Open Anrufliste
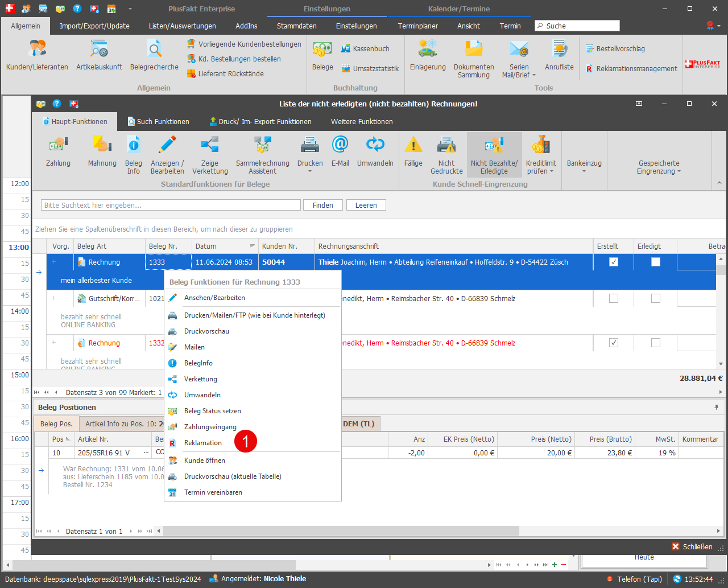Image resolution: width=728 pixels, height=588 pixels. [x=559, y=56]
